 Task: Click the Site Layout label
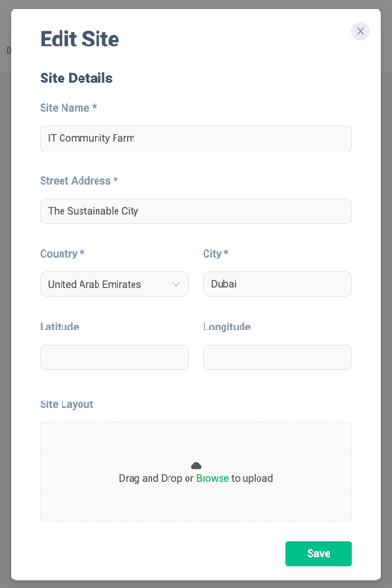66,404
